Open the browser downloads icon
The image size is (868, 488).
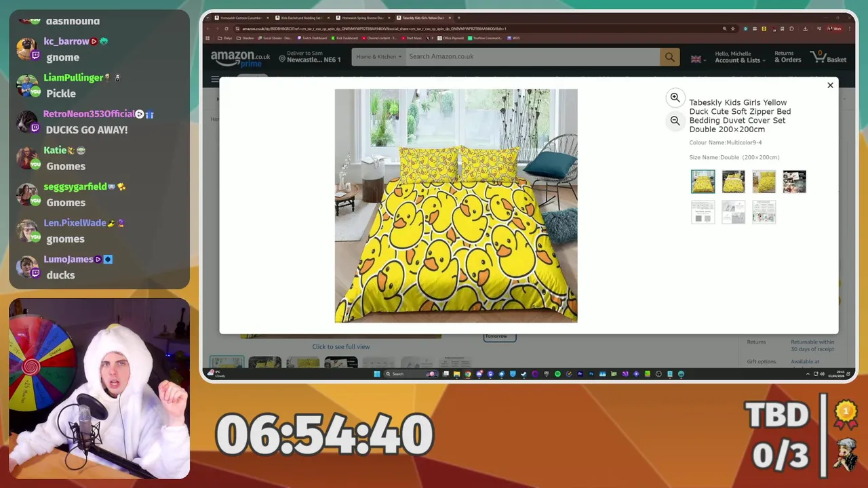click(805, 28)
